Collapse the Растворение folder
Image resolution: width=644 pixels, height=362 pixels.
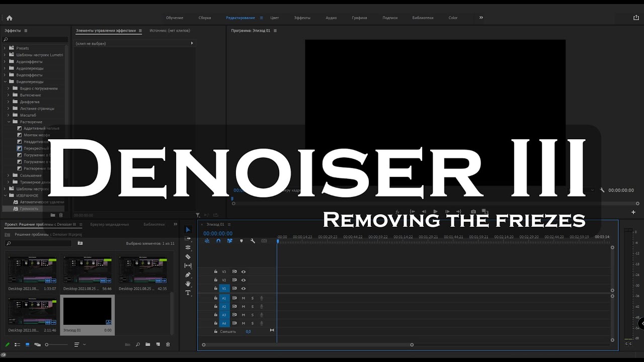click(9, 122)
